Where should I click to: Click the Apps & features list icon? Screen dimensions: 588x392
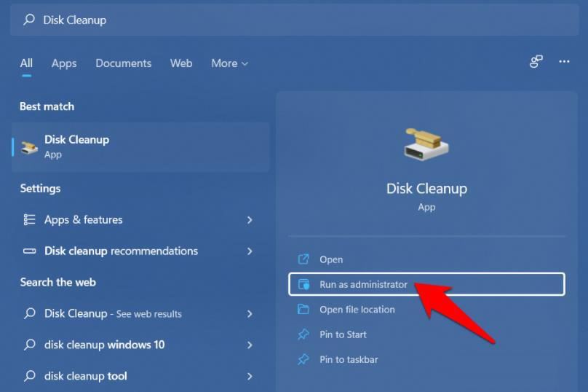point(29,219)
